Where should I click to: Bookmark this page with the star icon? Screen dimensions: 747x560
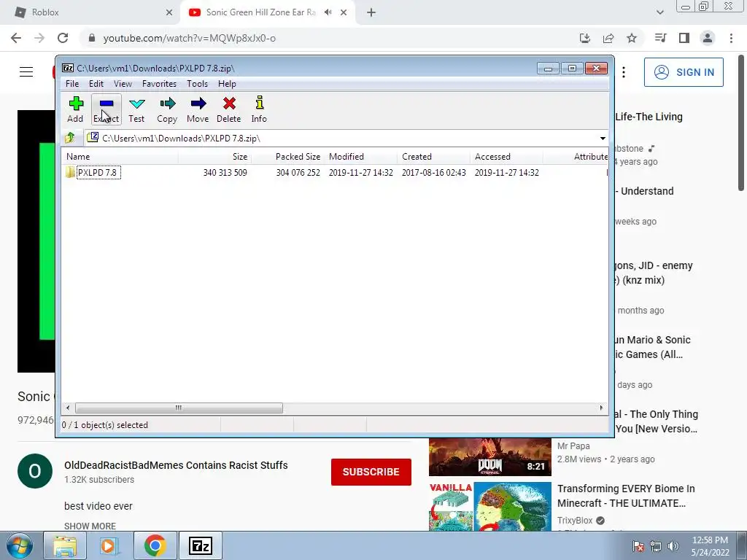[632, 38]
